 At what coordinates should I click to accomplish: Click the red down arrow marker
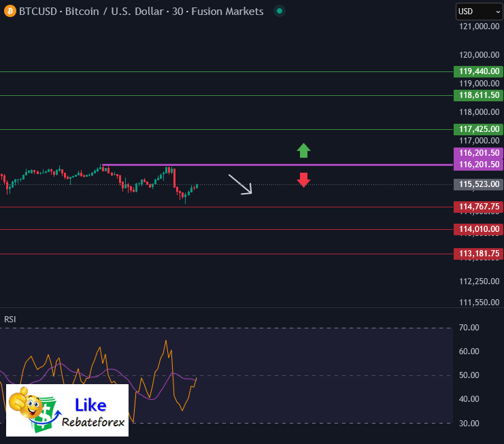coord(303,180)
